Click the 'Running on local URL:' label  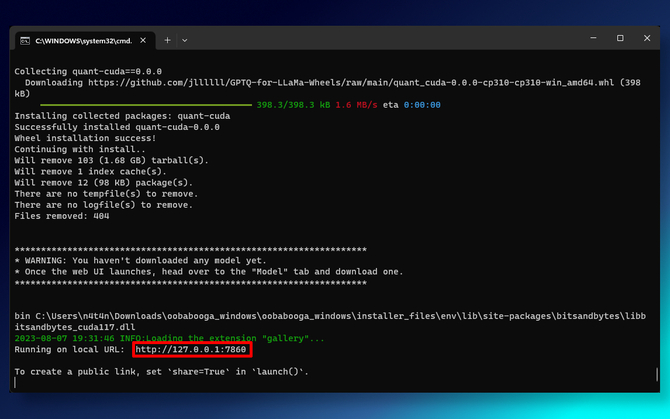point(70,349)
